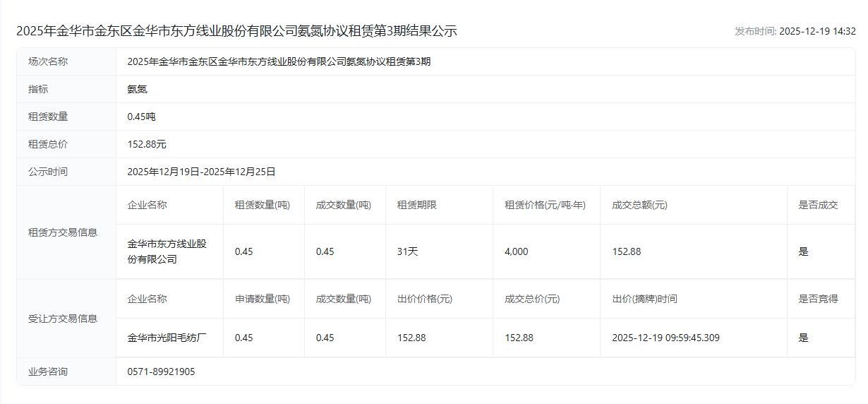Select the 租赁方交易信息 section label
Screen dimensions: 868x404
click(63, 232)
